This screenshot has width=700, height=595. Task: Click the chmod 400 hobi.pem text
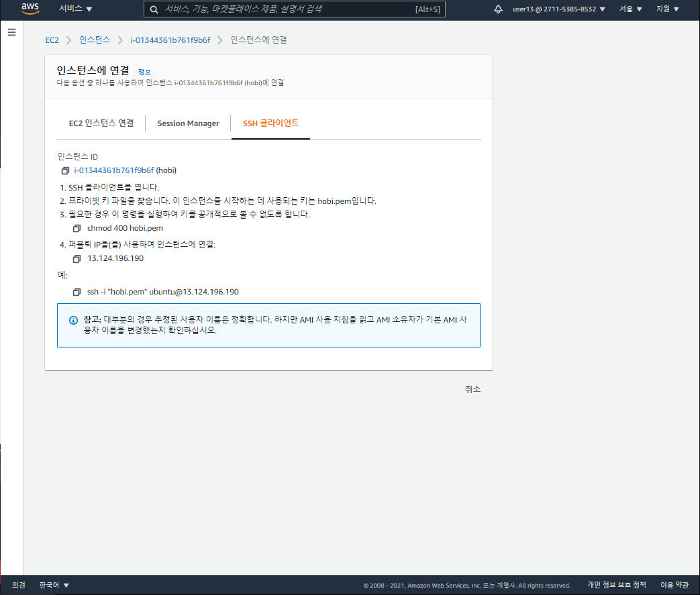[125, 228]
